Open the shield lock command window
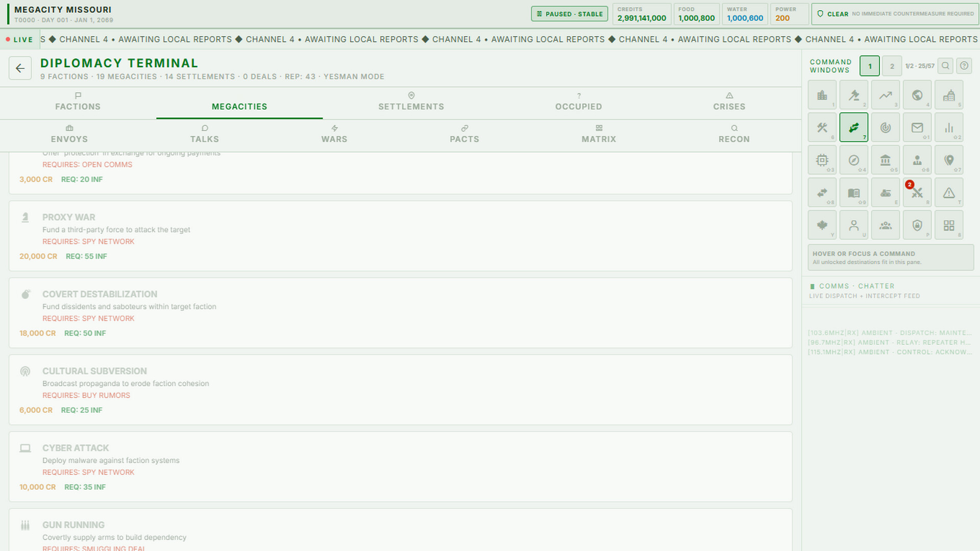Image resolution: width=980 pixels, height=551 pixels. coord(917,226)
